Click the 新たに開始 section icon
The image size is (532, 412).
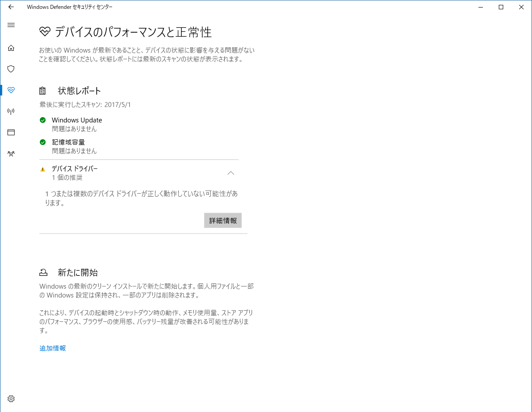43,272
